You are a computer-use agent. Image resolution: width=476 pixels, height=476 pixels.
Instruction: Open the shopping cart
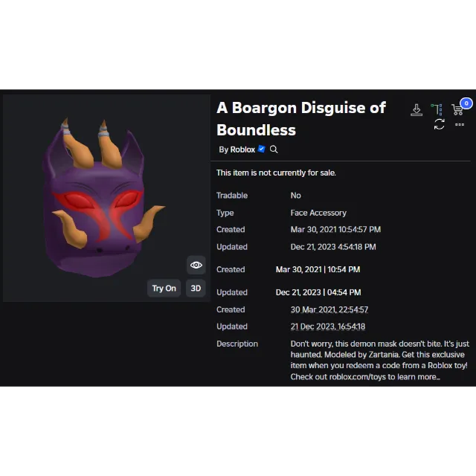457,109
